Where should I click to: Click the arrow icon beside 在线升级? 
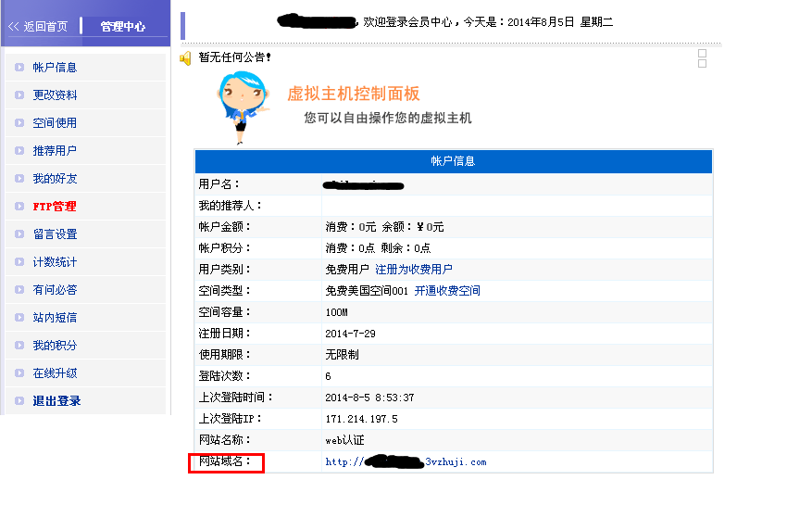(x=19, y=373)
